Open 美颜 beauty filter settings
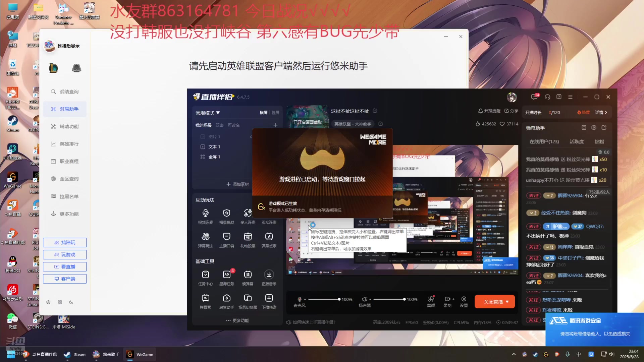Screen dimensions: 644x362 (431, 301)
